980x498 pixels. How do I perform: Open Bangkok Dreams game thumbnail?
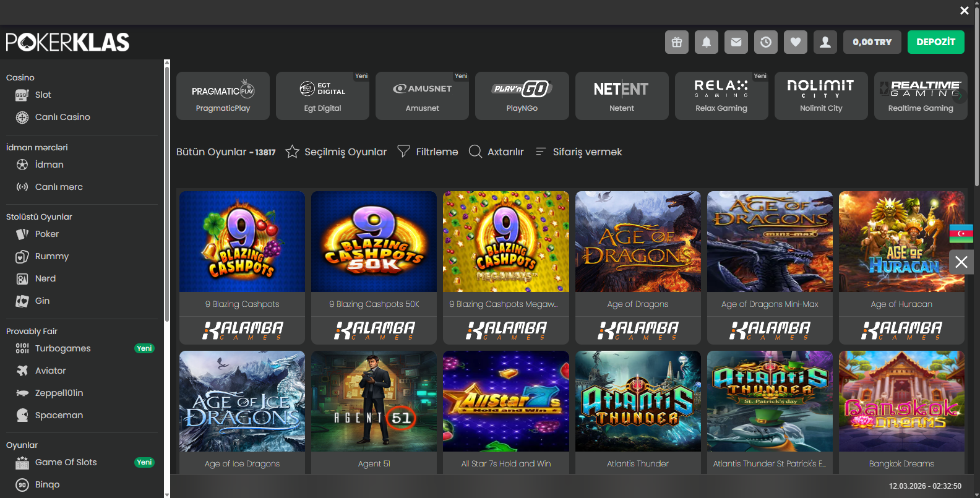pos(901,401)
